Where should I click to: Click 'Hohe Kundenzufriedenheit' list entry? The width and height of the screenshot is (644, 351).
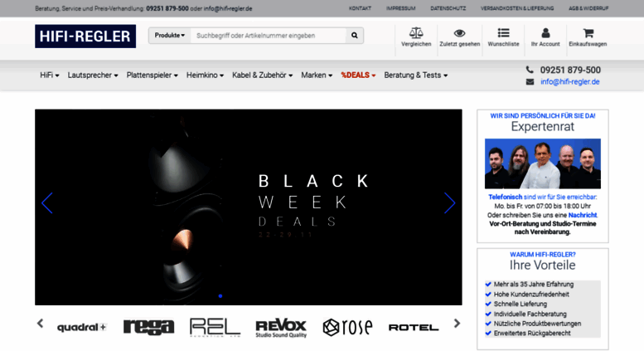[x=531, y=295]
